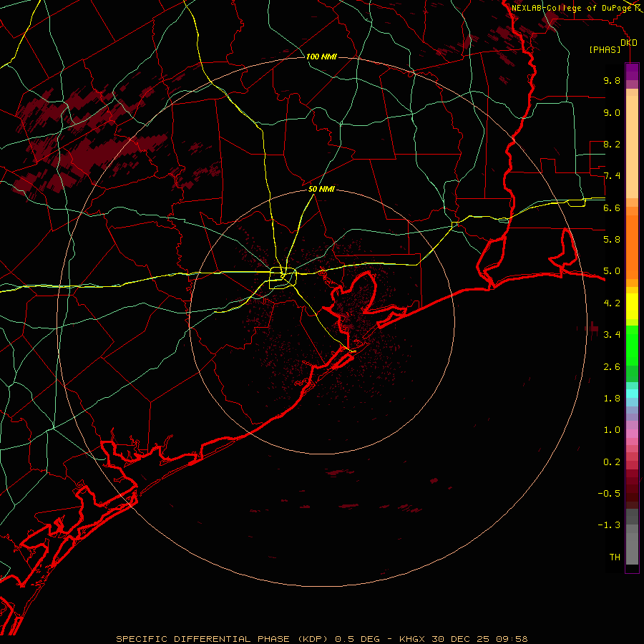The width and height of the screenshot is (644, 644).
Task: Click the '100 NMI' range ring label
Action: 321,57
